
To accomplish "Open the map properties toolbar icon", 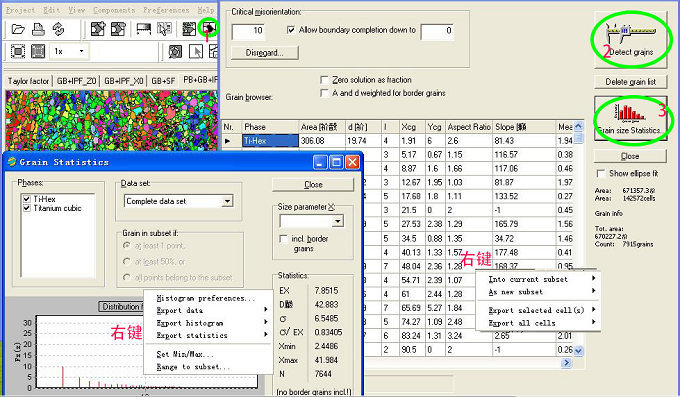I will pos(118,29).
